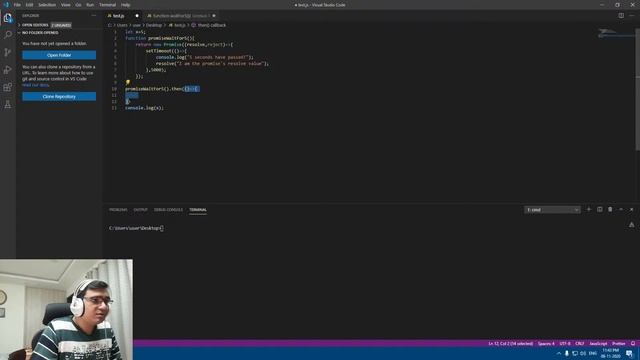Click the volume tray icon
The width and height of the screenshot is (640, 360).
(583, 353)
